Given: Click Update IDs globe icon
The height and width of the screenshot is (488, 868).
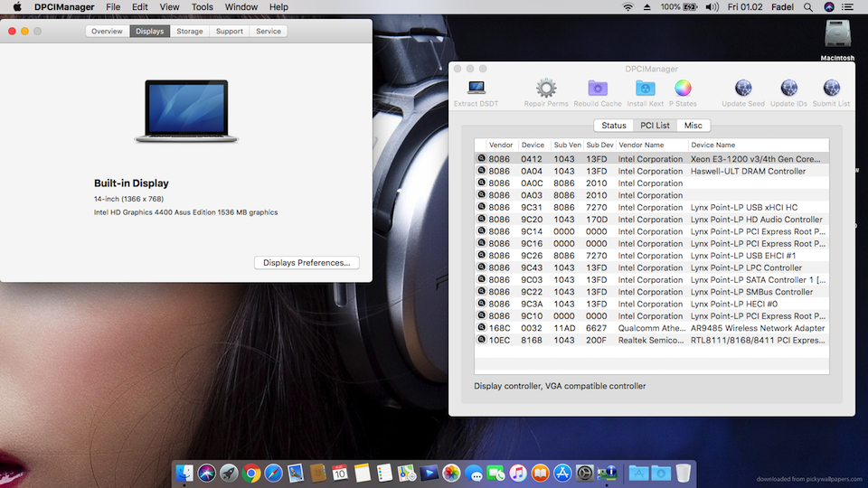Looking at the screenshot, I should pos(788,88).
